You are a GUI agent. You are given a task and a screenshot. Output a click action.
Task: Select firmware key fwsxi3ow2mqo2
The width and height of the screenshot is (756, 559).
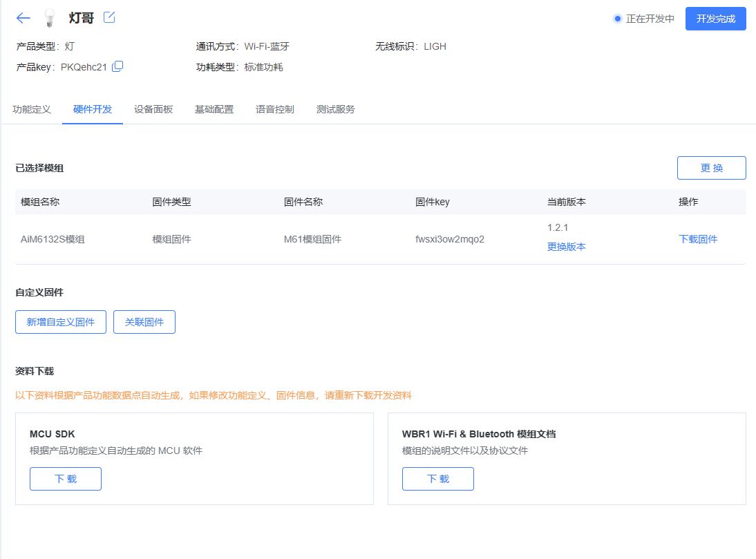pos(450,239)
